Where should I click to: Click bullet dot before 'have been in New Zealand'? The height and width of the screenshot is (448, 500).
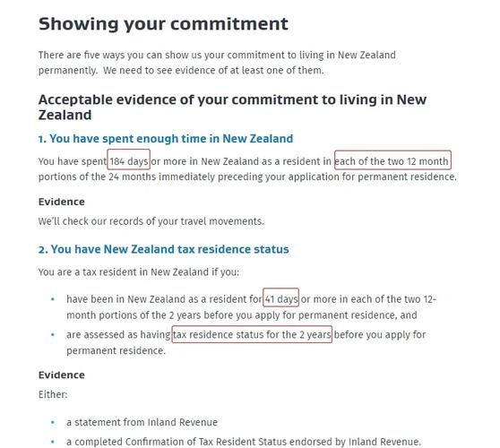(x=53, y=299)
